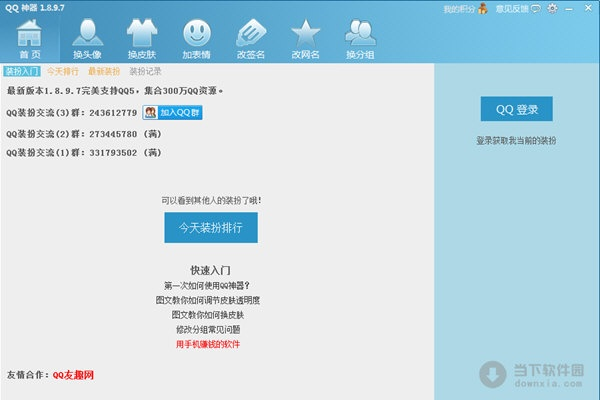Open 图文教你如何调节皮肤透明度 link
This screenshot has height=400, width=600.
tap(208, 300)
